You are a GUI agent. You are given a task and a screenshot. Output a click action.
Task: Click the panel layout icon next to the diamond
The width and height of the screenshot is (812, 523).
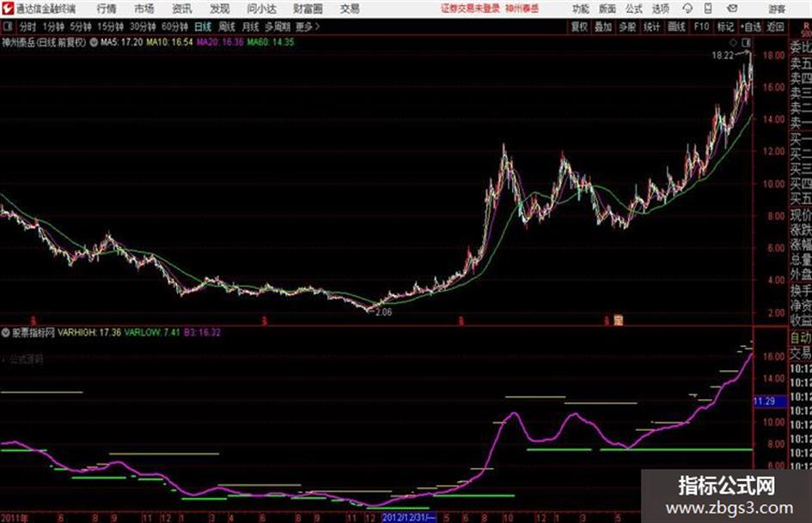click(x=746, y=42)
